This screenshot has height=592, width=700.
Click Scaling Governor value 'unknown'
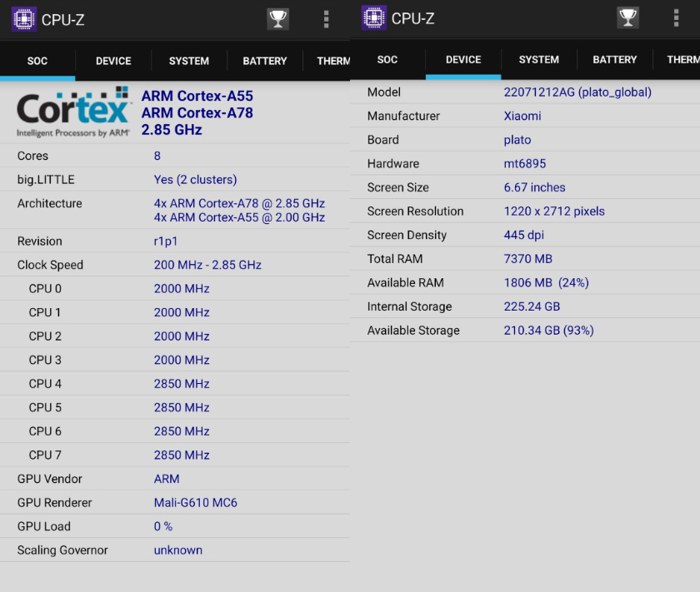(178, 550)
